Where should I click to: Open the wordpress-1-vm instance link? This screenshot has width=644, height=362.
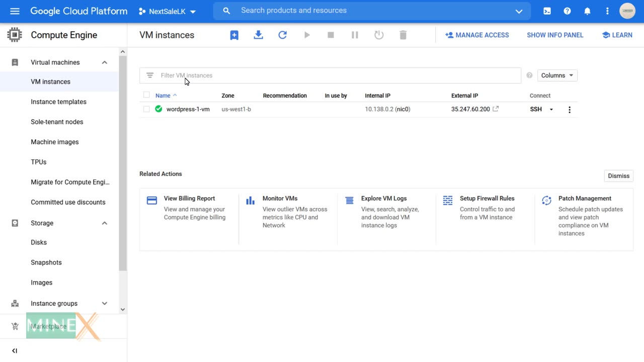pyautogui.click(x=188, y=109)
